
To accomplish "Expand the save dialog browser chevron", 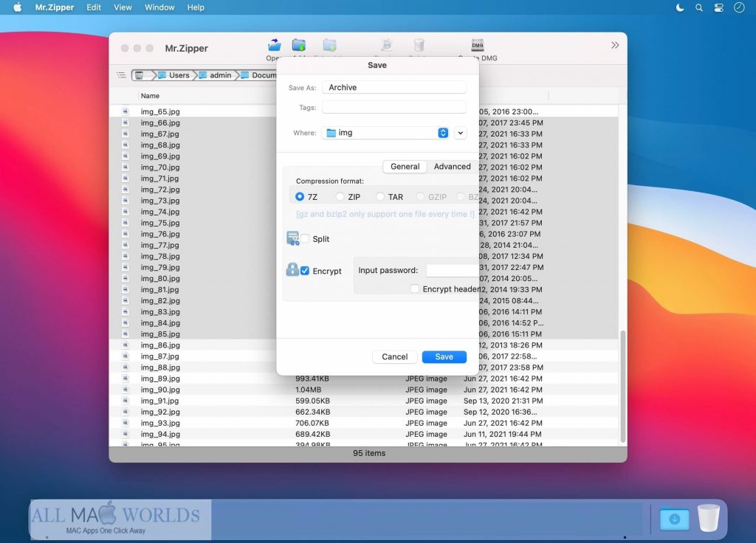I will coord(461,133).
